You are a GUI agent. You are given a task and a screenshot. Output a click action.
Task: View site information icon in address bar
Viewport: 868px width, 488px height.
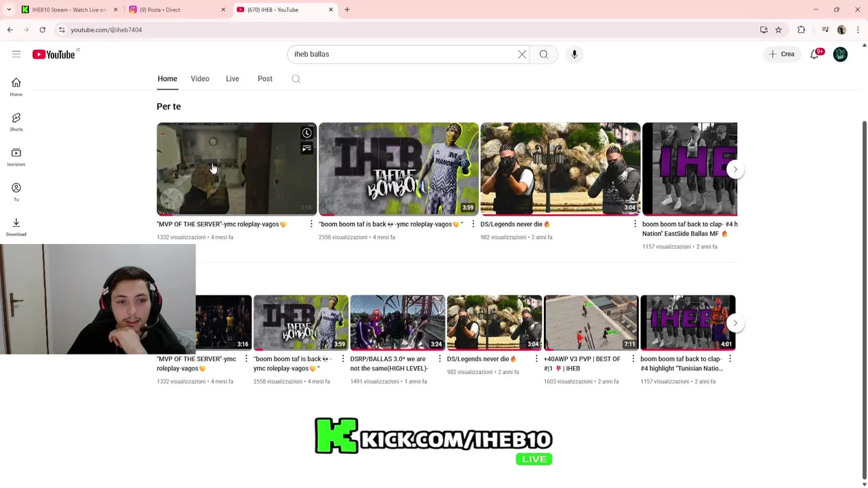pos(62,30)
